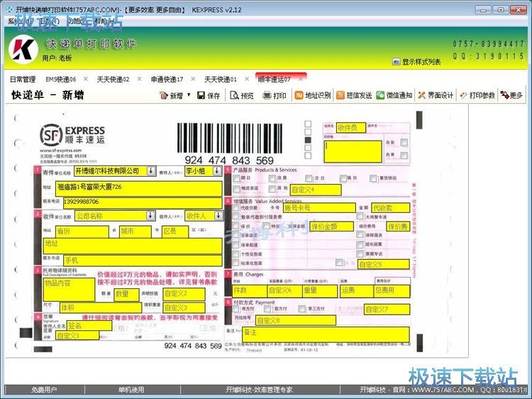Switch to 日常管理 tab
This screenshot has height=399, width=532.
[x=23, y=79]
